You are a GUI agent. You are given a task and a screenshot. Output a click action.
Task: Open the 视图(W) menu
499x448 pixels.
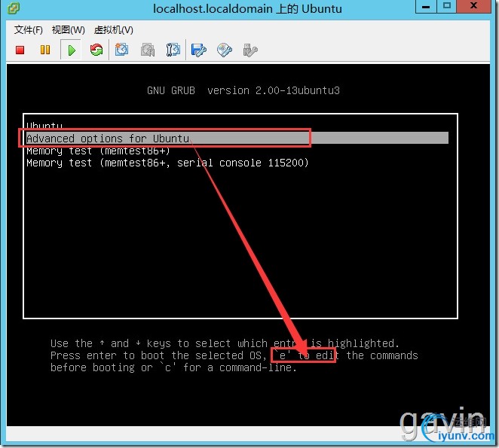tap(68, 30)
